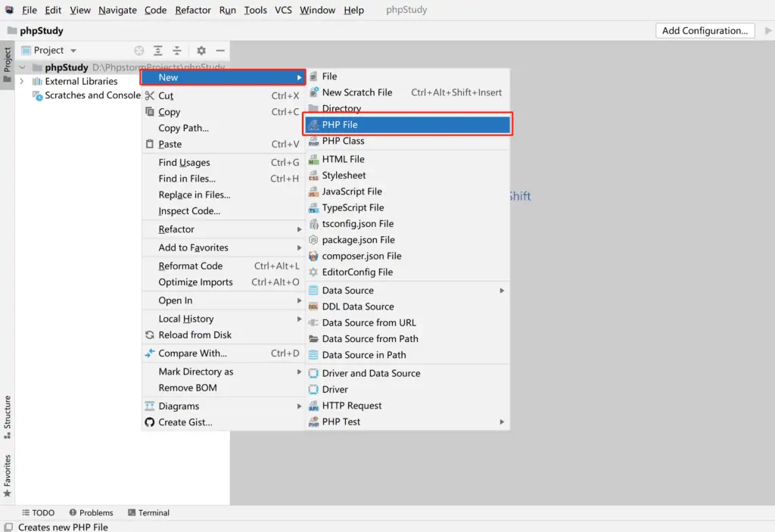
Task: Open the Refactor menu in menu bar
Action: click(x=193, y=10)
